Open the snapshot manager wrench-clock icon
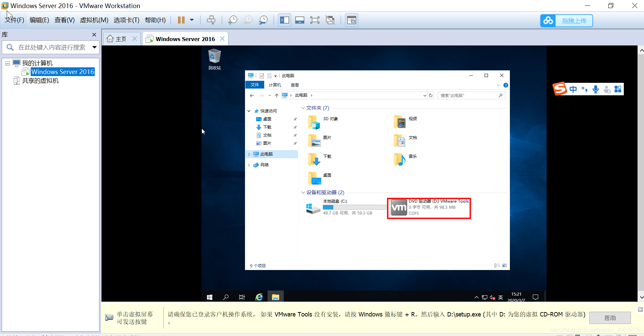The image size is (644, 336). [x=263, y=20]
